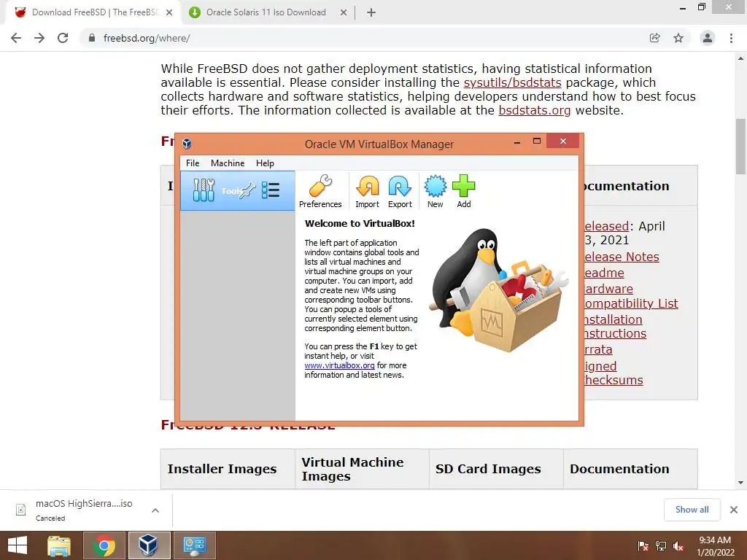The image size is (747, 560).
Task: Click the scrollbar down arrow
Action: (740, 483)
